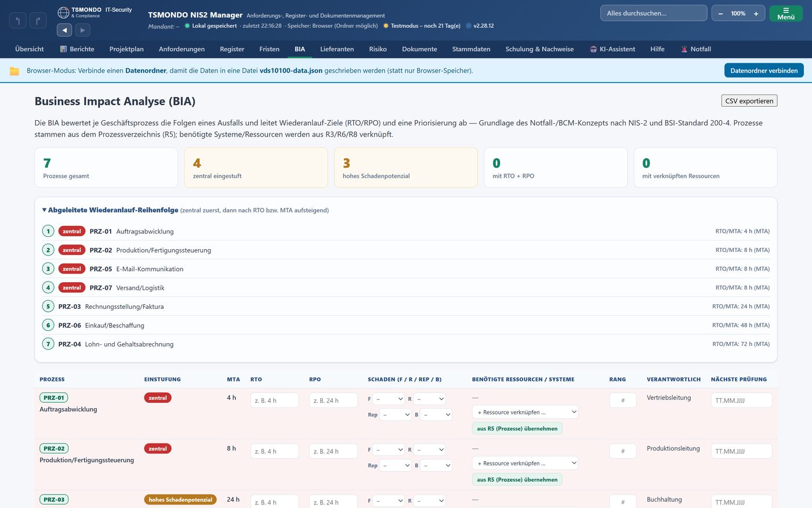Screen dimensions: 812x508
Task: Open the green Menü hamburger button
Action: 786,13
